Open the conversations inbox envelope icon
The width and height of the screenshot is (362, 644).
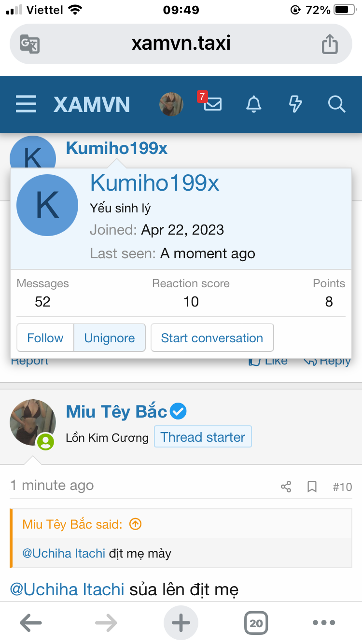[212, 104]
